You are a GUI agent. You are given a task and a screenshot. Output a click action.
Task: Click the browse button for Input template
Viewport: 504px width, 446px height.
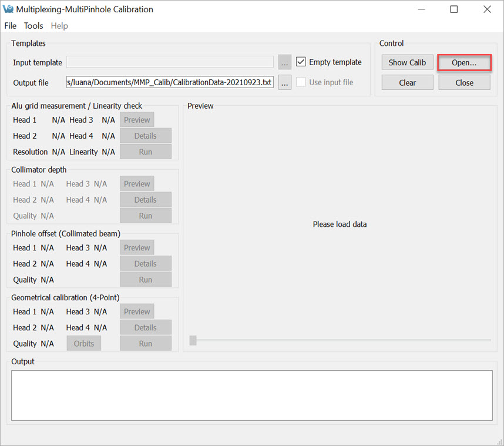(285, 62)
